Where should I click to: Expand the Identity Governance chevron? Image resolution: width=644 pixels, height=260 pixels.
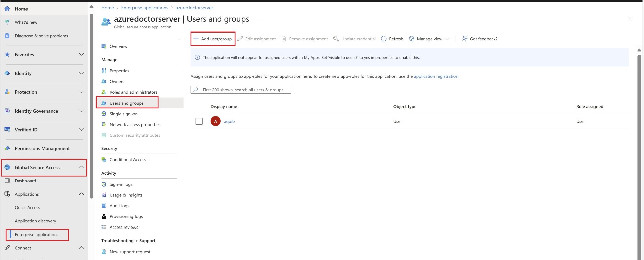click(81, 111)
